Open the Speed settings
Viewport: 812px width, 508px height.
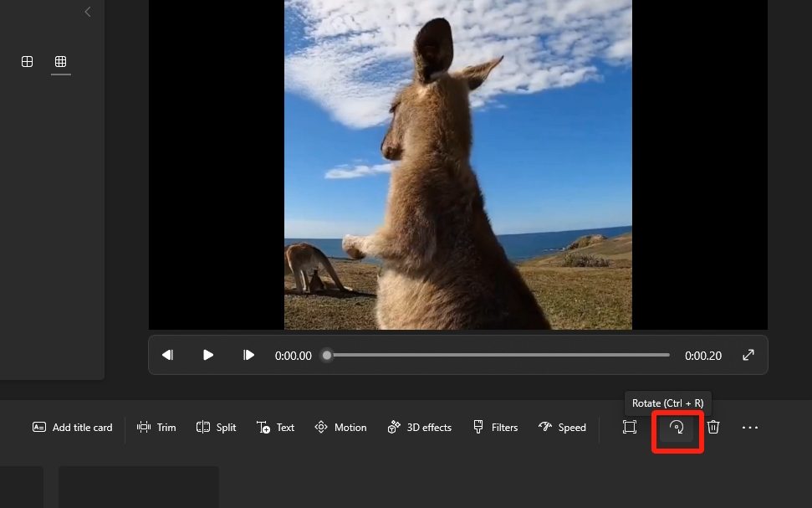(562, 427)
